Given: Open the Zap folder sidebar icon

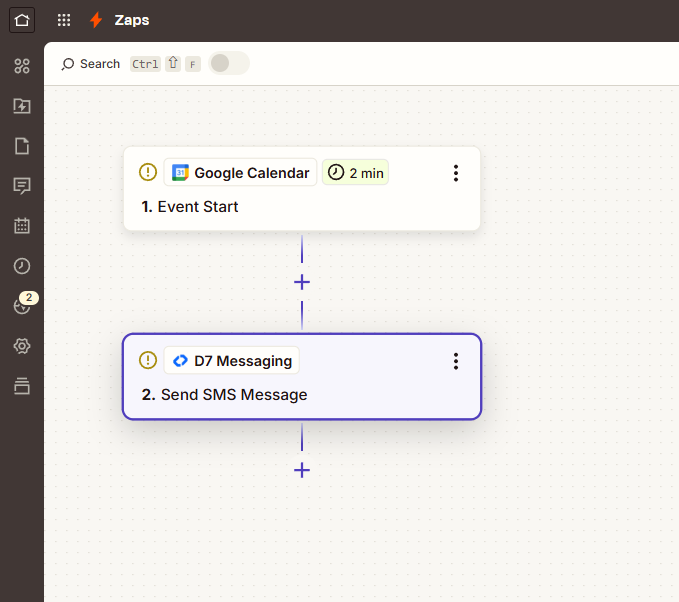Looking at the screenshot, I should pyautogui.click(x=22, y=106).
